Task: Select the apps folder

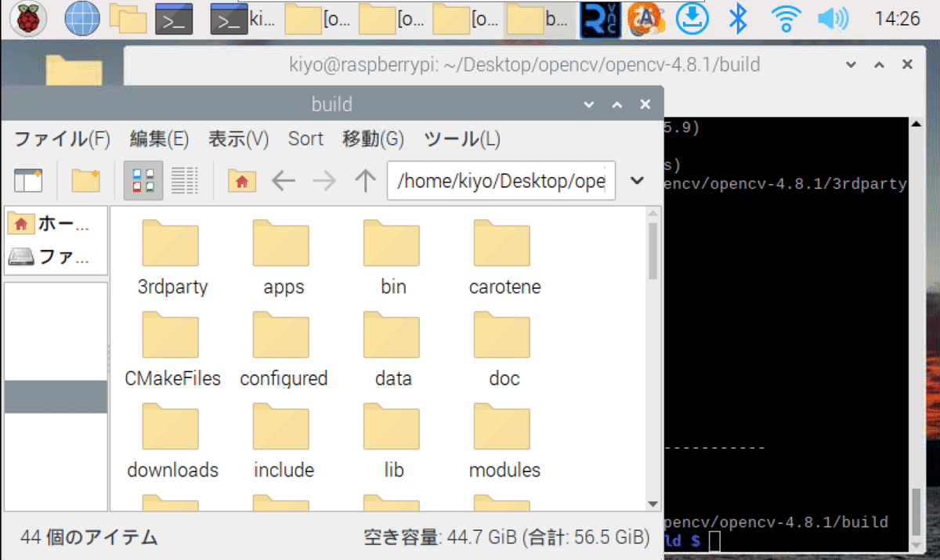Action: point(283,257)
